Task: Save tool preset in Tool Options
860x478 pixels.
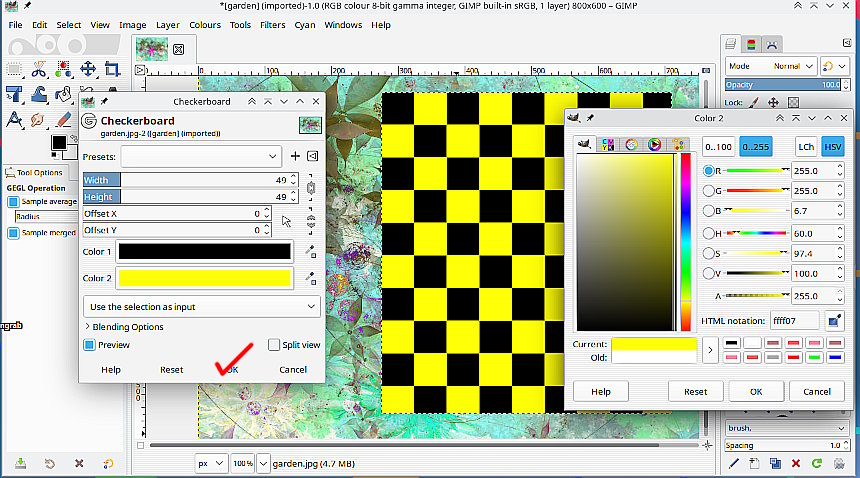Action: [x=21, y=464]
